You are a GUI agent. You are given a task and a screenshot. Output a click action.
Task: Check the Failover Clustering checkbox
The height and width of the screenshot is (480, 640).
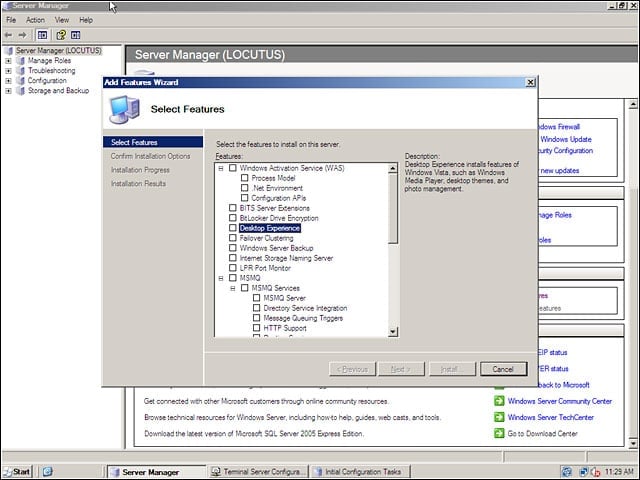pyautogui.click(x=233, y=238)
